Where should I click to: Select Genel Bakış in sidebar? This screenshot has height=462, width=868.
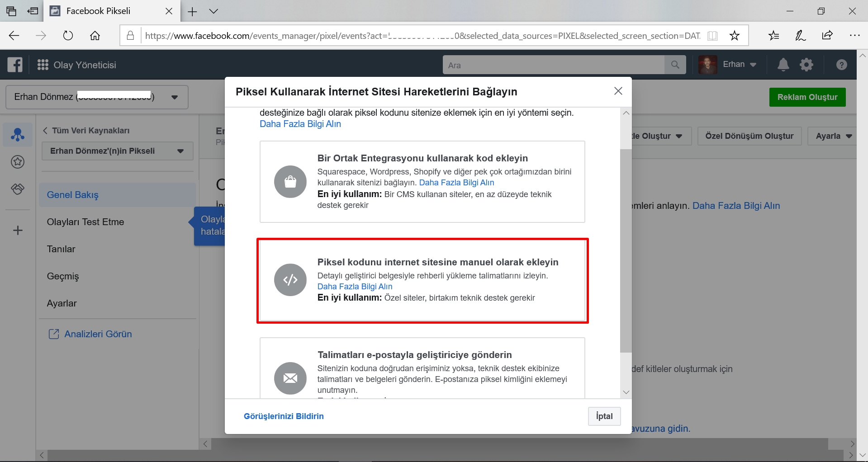[x=117, y=195]
